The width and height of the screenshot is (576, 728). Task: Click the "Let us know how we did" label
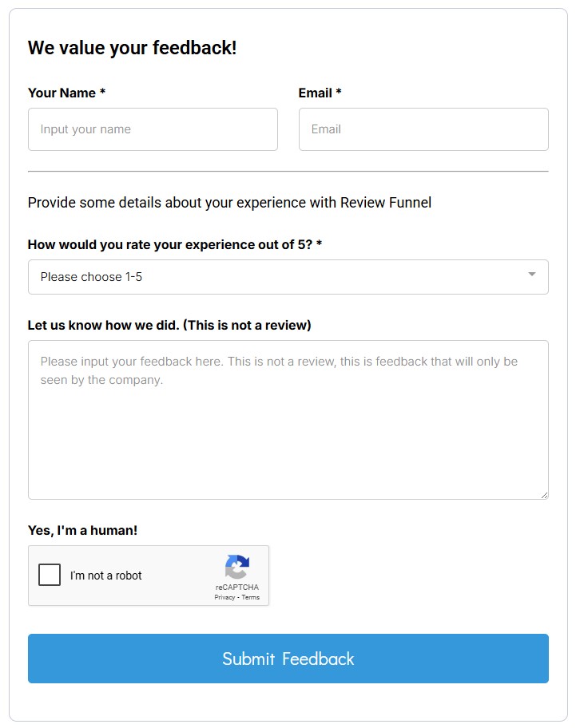169,325
